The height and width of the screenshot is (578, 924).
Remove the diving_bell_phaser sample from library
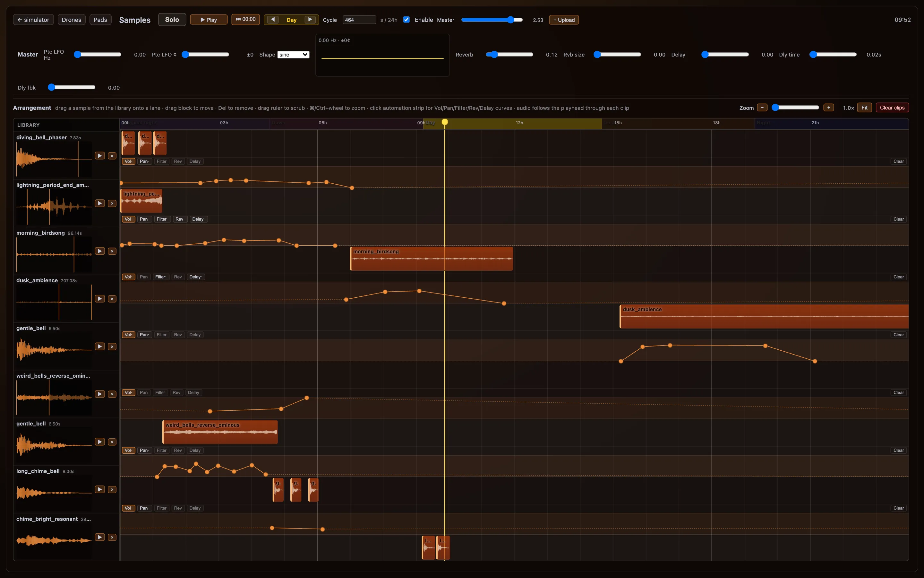point(112,156)
